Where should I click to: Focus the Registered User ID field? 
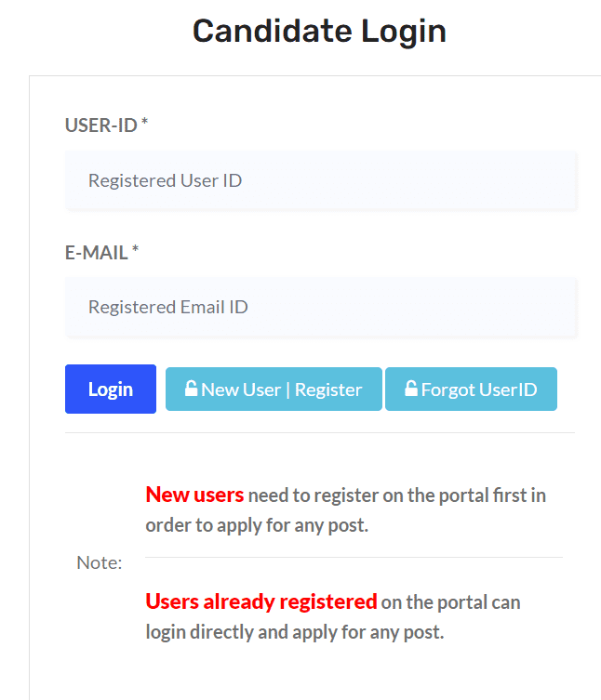(x=321, y=180)
